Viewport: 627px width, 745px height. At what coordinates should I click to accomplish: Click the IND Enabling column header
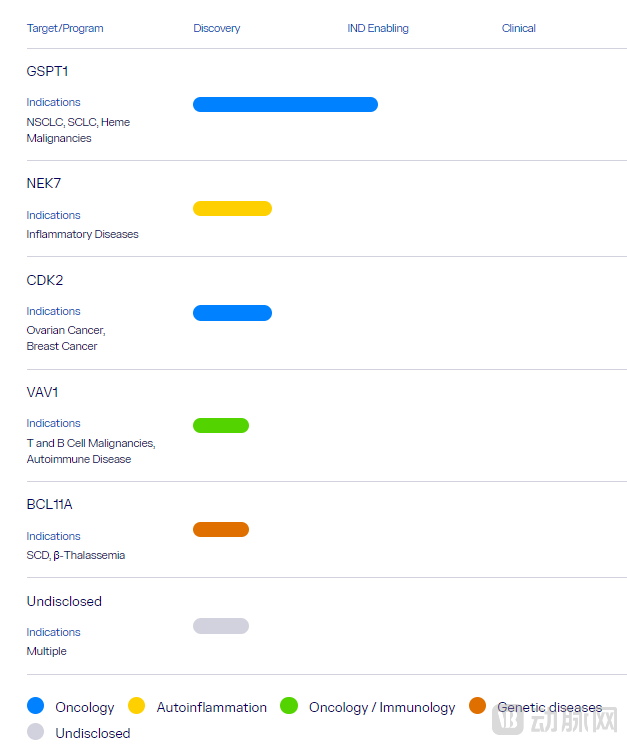point(378,28)
